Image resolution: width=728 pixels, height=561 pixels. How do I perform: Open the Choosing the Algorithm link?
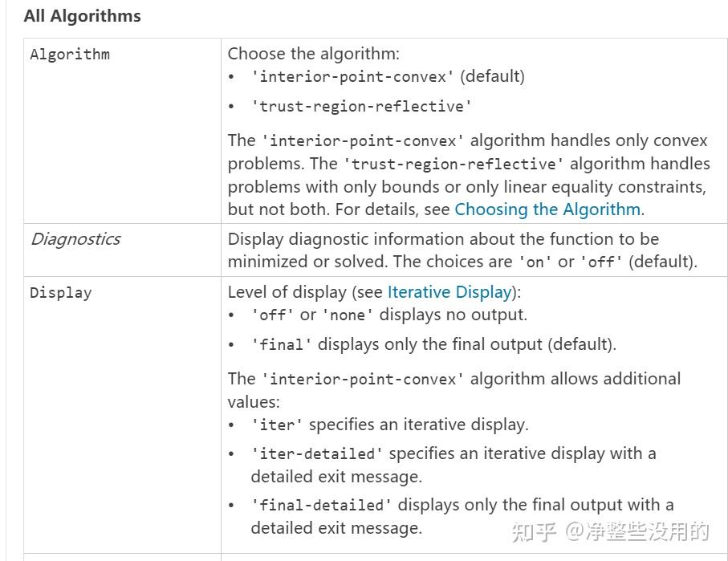click(x=547, y=209)
